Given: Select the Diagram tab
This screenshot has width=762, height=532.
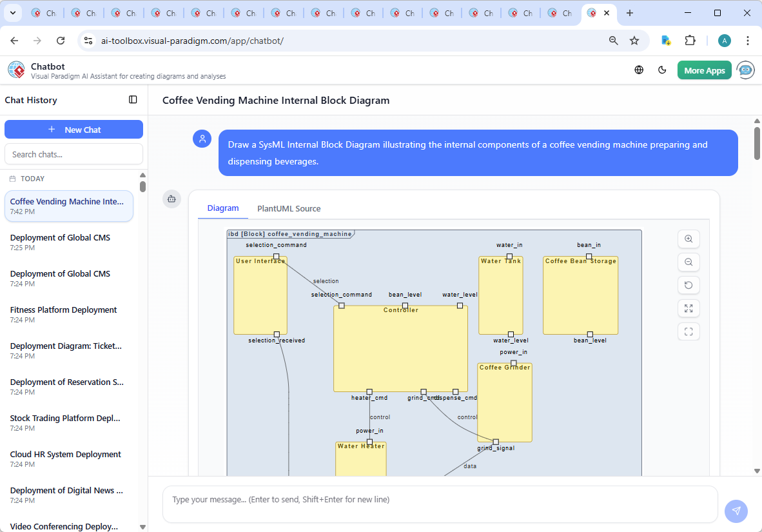Looking at the screenshot, I should click(x=223, y=208).
